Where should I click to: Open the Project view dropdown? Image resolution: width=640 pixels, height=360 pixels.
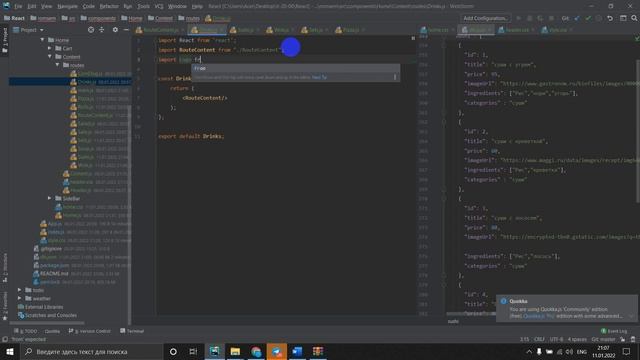(29, 30)
